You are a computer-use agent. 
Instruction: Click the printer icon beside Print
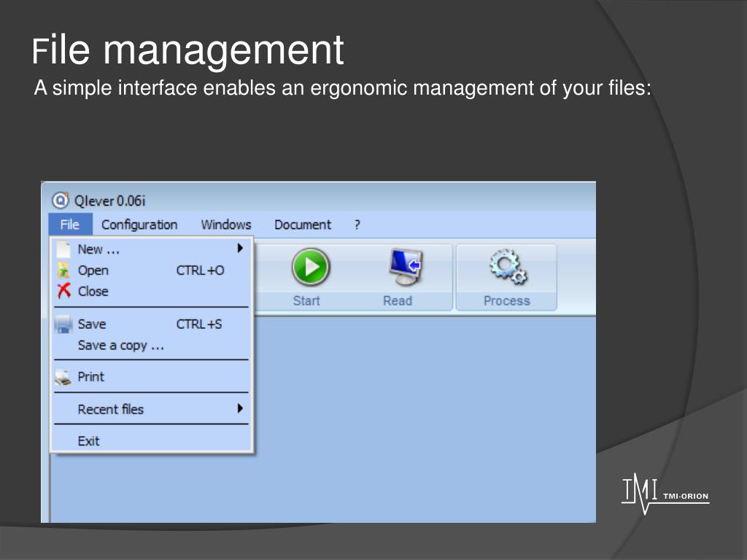pos(63,377)
